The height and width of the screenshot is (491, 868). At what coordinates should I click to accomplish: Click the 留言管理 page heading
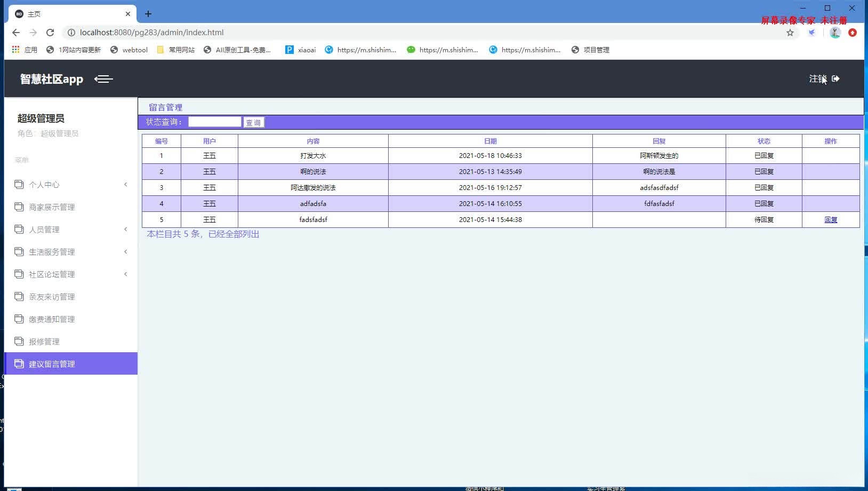click(165, 107)
